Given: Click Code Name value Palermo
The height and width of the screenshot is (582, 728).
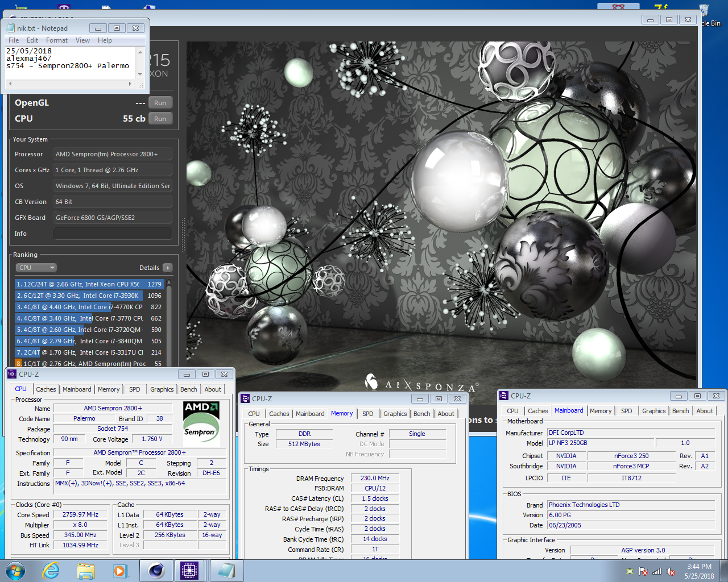Looking at the screenshot, I should pos(84,419).
